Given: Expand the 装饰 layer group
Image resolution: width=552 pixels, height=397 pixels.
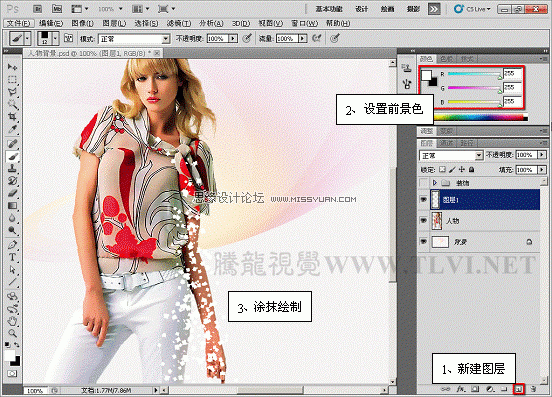Looking at the screenshot, I should click(x=435, y=183).
